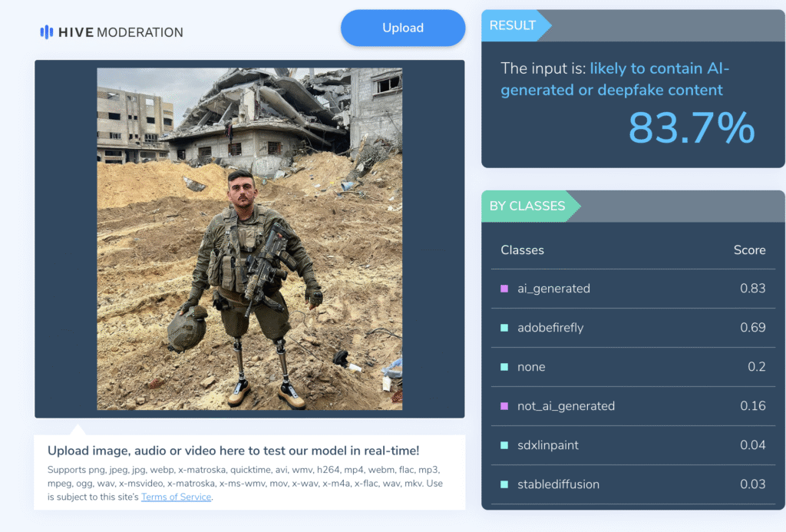The width and height of the screenshot is (786, 532).
Task: Click the Score column header
Action: pyautogui.click(x=749, y=250)
